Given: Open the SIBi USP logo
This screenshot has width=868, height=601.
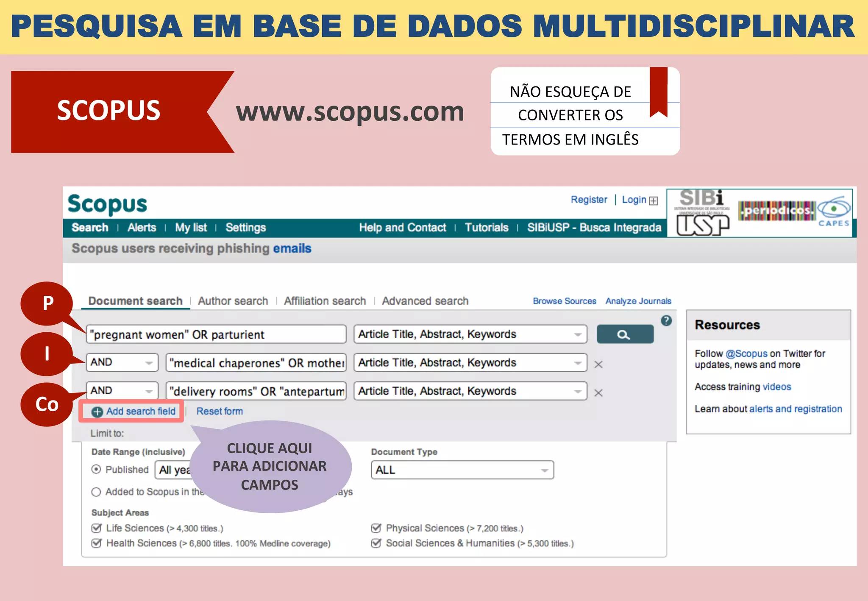Looking at the screenshot, I should (702, 212).
